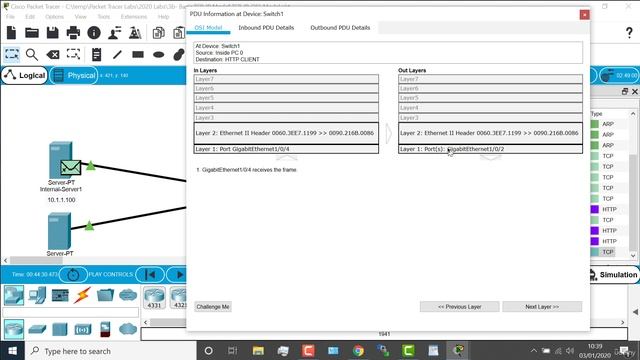Click the device search input field
This screenshot has height=360, width=640.
coord(71,313)
